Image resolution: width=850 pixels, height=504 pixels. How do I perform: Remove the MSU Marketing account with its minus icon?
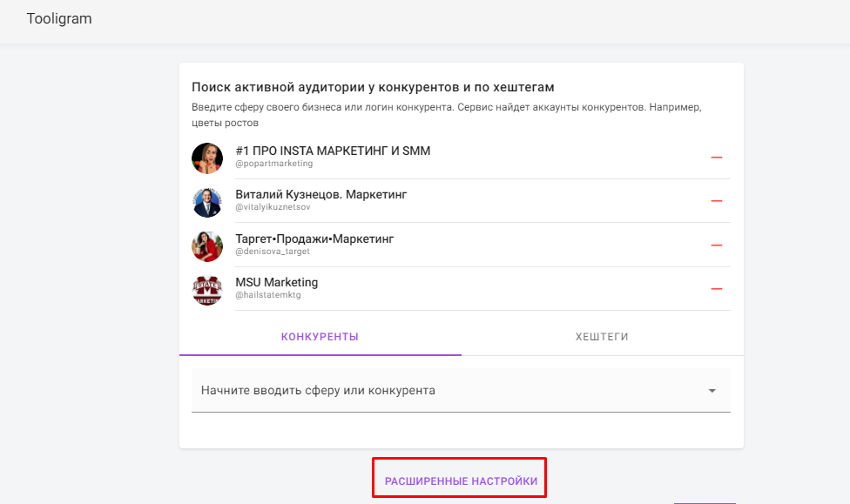click(716, 289)
